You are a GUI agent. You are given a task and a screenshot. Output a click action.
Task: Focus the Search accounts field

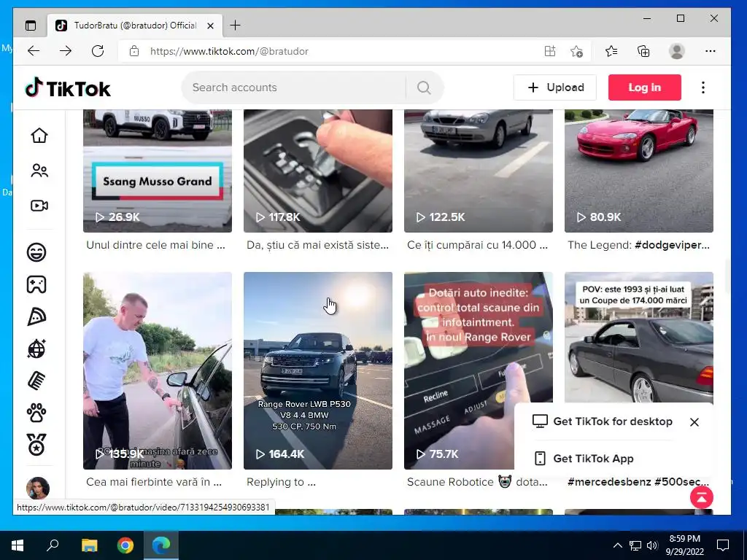tap(293, 87)
